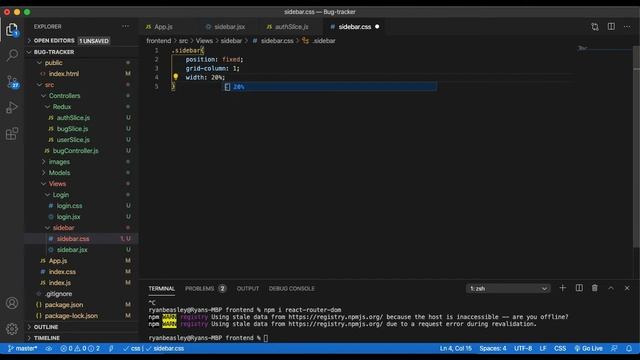Screen dimensions: 640x360
Task: Change language mode via CSS status item
Action: pos(560,349)
